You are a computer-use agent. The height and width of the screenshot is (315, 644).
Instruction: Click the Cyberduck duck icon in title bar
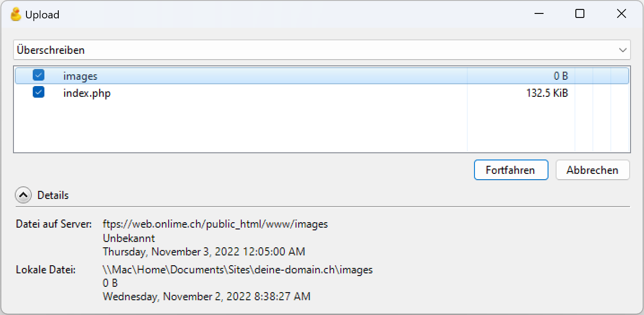tap(16, 14)
